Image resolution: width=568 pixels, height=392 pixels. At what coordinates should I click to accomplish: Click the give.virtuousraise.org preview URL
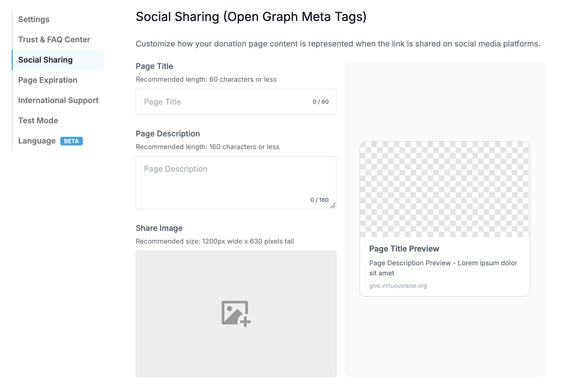[x=398, y=286]
